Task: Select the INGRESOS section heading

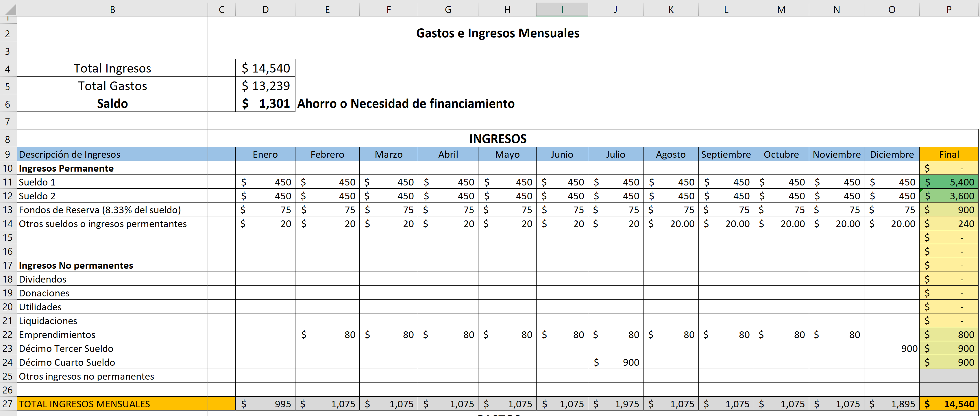Action: point(498,139)
